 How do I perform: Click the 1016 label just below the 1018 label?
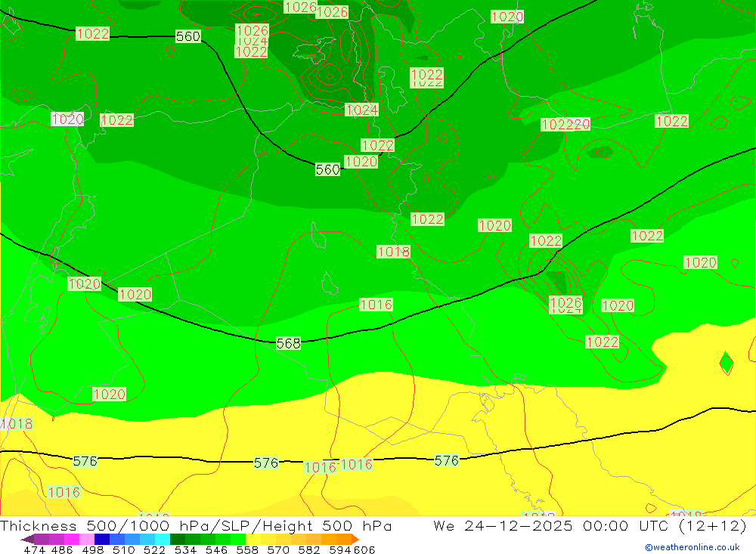(376, 305)
